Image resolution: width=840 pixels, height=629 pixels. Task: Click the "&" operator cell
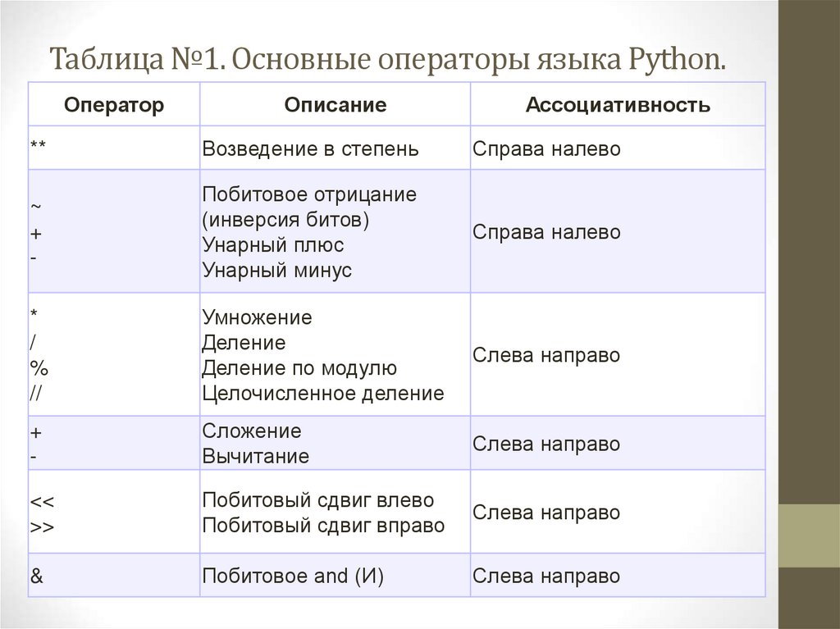pos(36,576)
